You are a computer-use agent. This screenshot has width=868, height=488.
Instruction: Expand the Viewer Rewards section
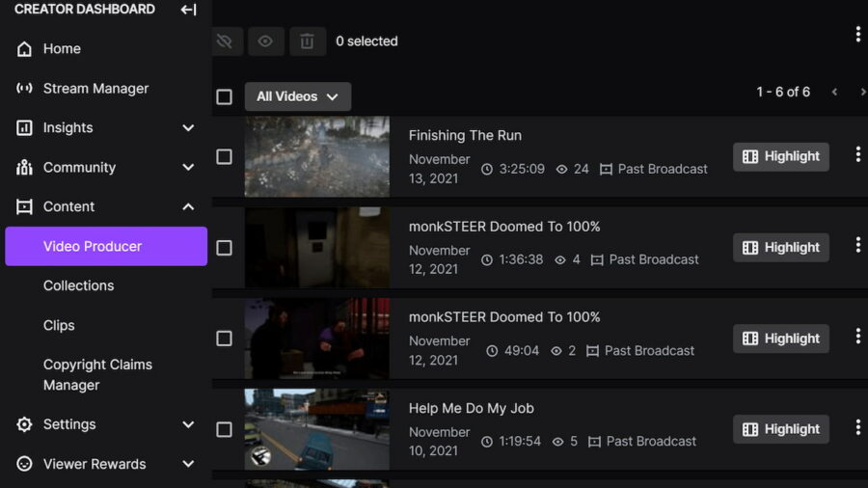(x=188, y=464)
